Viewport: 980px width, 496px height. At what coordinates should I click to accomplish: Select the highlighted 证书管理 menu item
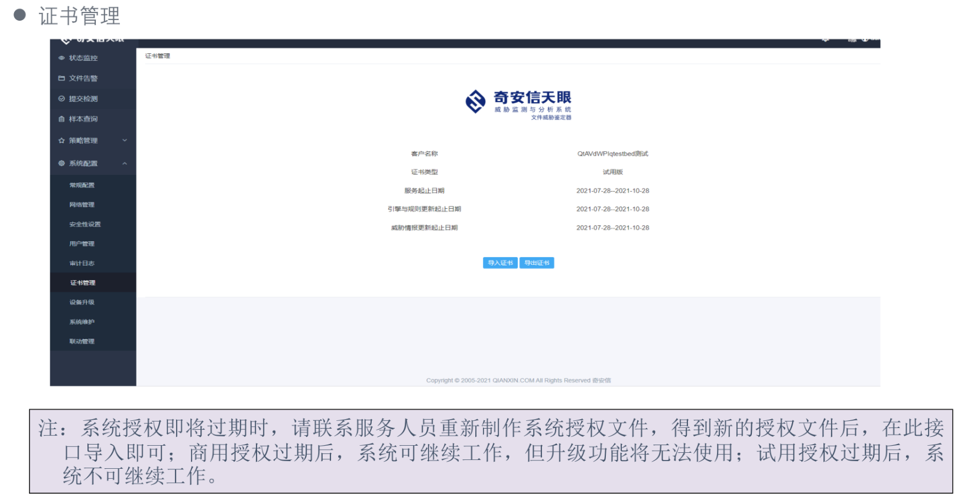point(83,283)
